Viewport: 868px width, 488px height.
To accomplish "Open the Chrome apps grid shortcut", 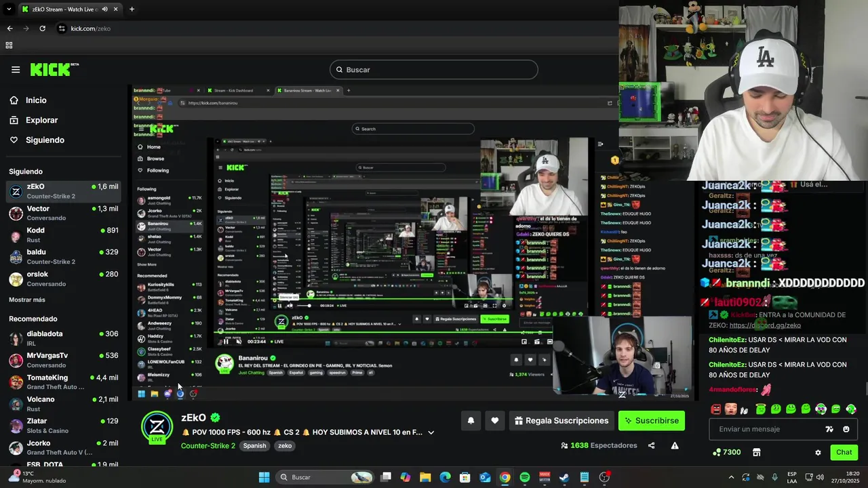I will point(9,45).
